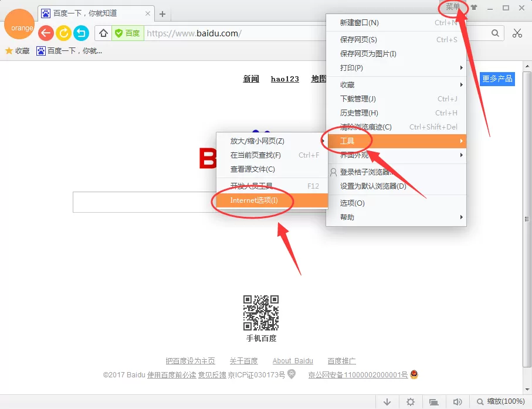Click the blue undo-close-tab icon

(81, 33)
